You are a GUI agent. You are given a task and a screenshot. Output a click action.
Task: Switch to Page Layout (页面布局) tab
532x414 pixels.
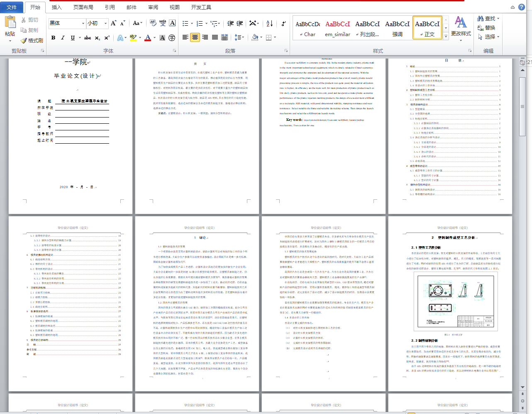(x=83, y=7)
